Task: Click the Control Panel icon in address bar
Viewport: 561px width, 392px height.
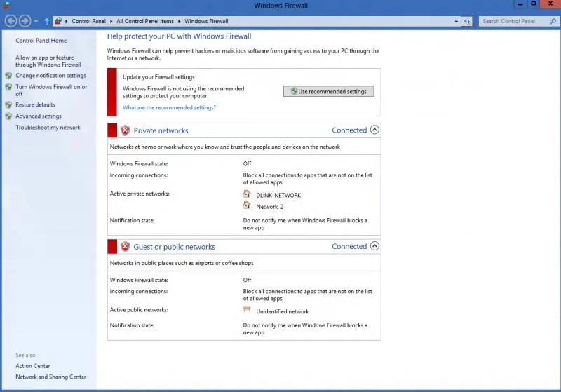Action: point(58,21)
